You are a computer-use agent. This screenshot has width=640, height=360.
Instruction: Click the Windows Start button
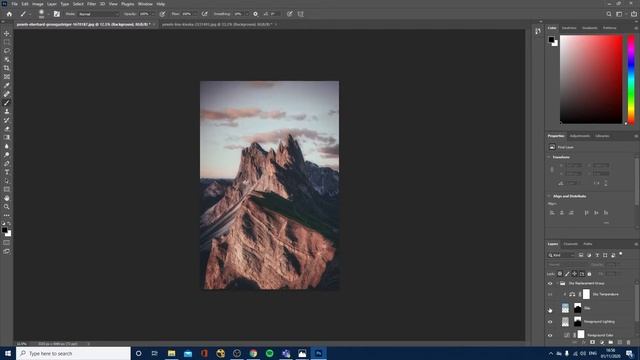point(8,353)
